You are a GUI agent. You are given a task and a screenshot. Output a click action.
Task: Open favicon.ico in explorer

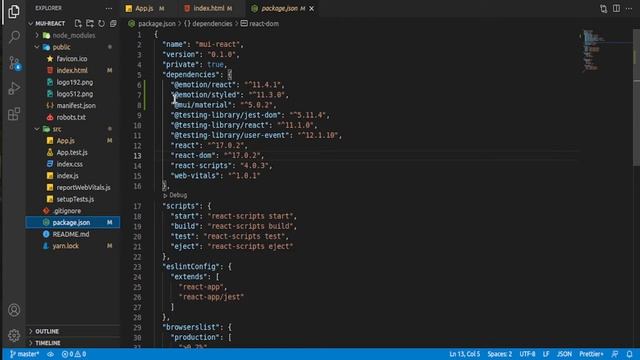click(x=73, y=59)
